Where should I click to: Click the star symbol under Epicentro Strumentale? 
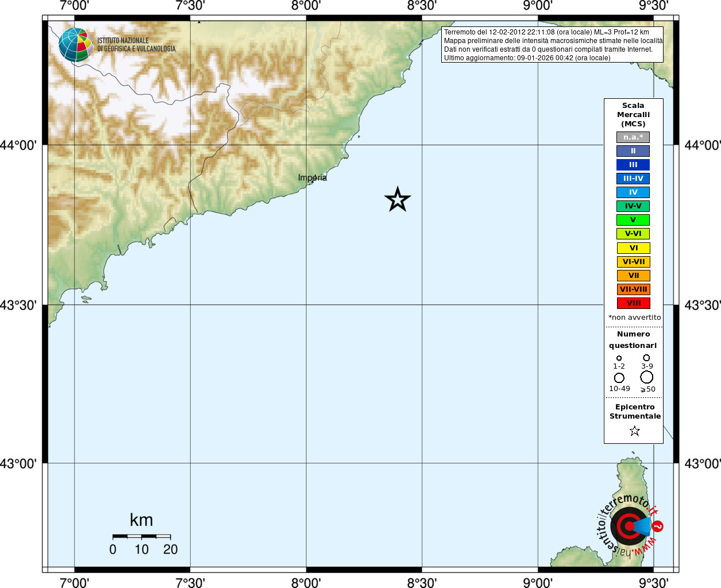coord(634,431)
